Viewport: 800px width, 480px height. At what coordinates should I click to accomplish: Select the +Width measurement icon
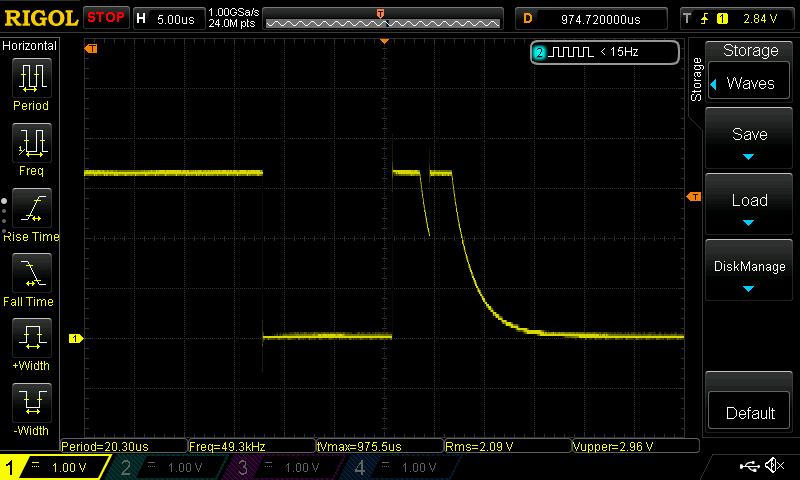[x=32, y=338]
